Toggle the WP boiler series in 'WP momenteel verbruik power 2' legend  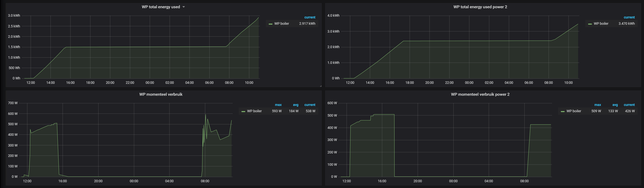574,111
